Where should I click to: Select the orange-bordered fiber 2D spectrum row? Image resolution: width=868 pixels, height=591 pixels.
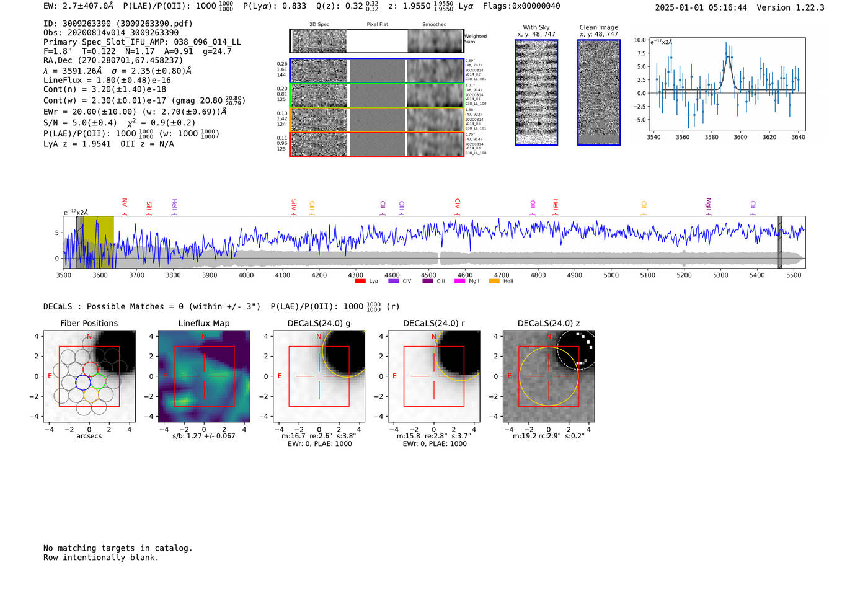click(376, 120)
